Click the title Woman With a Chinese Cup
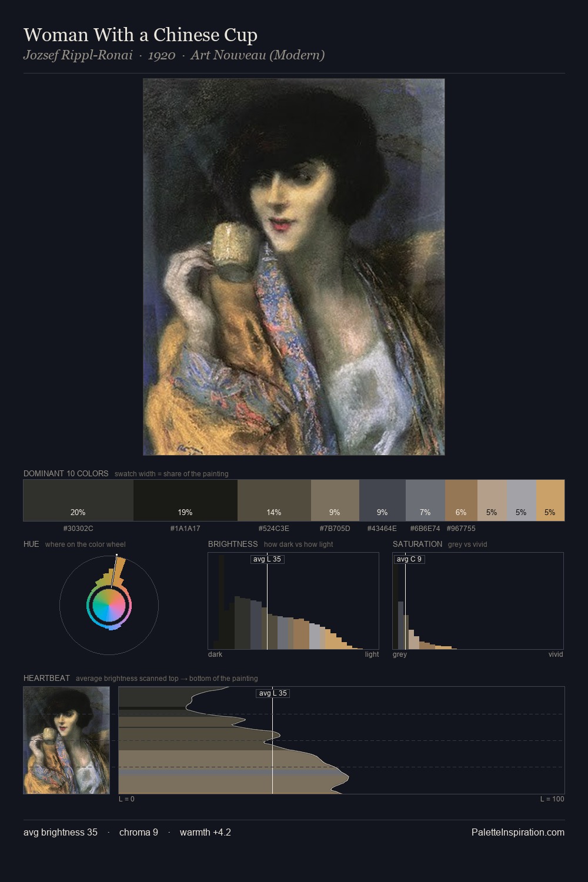This screenshot has width=588, height=882. 141,35
